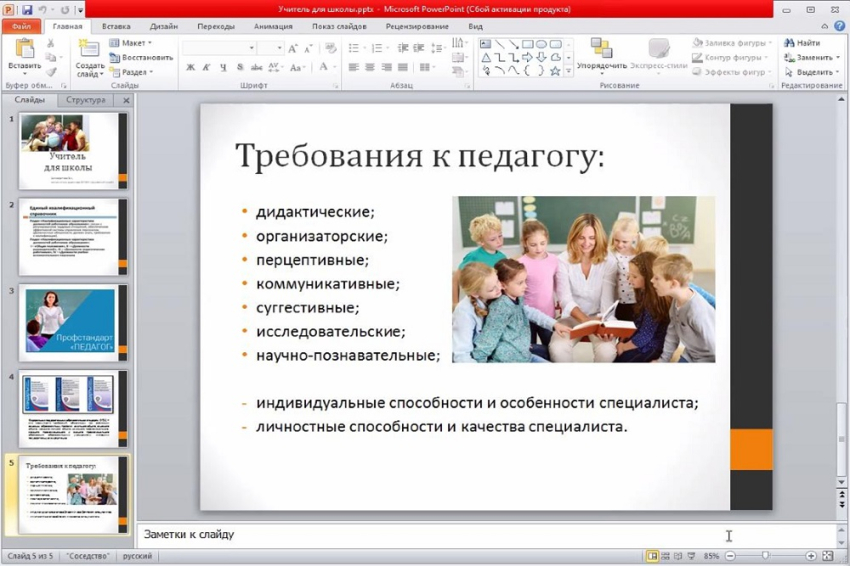
Task: Click Decrease Font Size icon
Action: [308, 49]
